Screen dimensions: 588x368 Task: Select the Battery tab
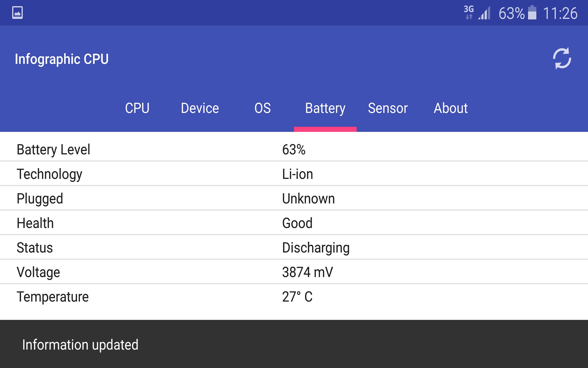pyautogui.click(x=325, y=108)
